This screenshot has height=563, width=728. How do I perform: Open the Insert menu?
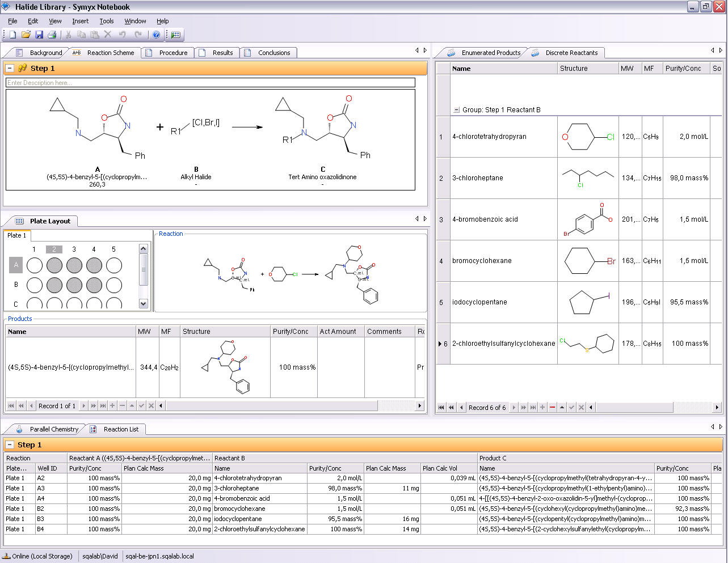click(x=80, y=21)
